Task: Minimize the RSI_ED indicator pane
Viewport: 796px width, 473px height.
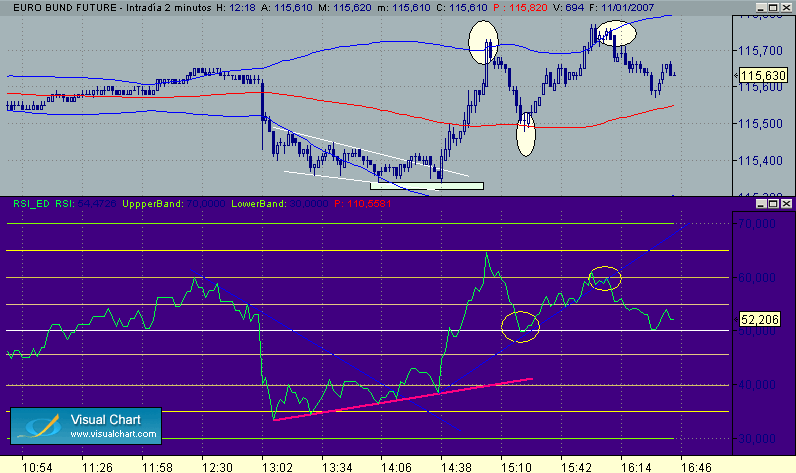Action: click(x=760, y=204)
